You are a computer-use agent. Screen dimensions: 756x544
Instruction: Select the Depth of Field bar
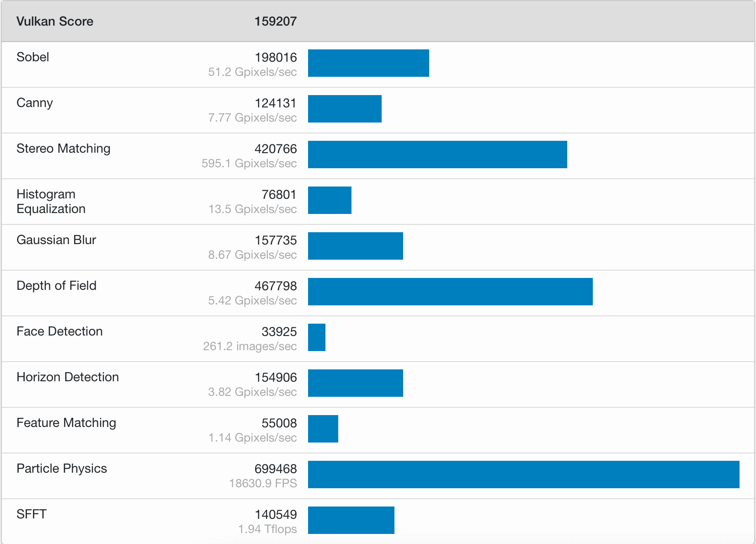point(450,292)
